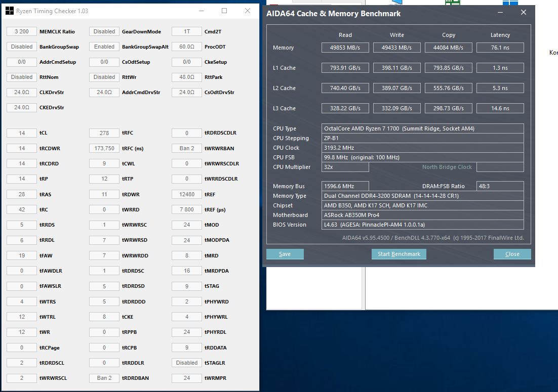Click the CKEDrvStr 24.0Ω field
Screen dimensions: 558x392
click(x=22, y=107)
